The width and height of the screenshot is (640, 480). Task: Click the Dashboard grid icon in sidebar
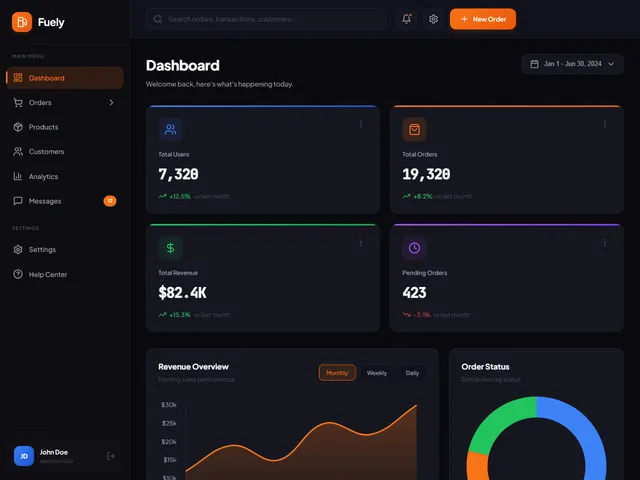[x=18, y=78]
